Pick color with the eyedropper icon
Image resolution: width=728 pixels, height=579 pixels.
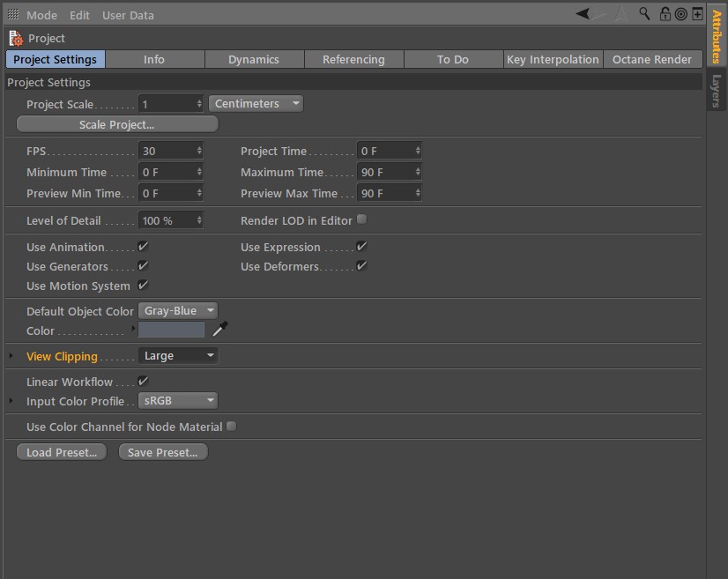point(220,329)
